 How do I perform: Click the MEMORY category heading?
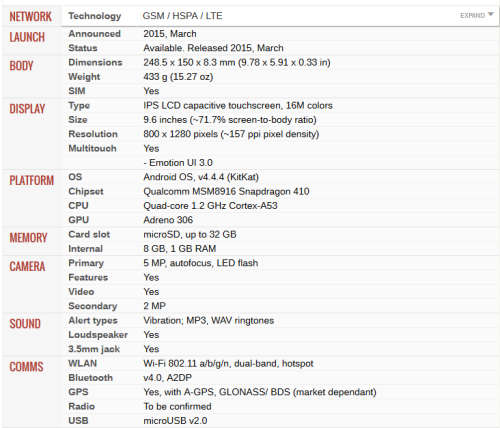coord(28,238)
